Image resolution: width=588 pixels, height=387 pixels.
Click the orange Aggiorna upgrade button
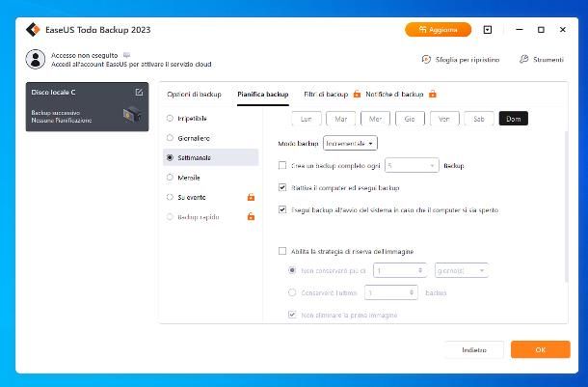[438, 30]
